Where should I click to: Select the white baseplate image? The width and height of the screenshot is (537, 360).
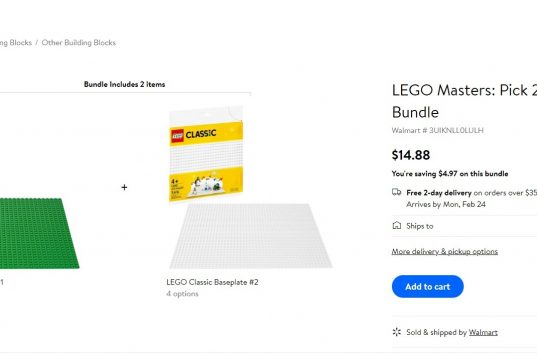(251, 236)
